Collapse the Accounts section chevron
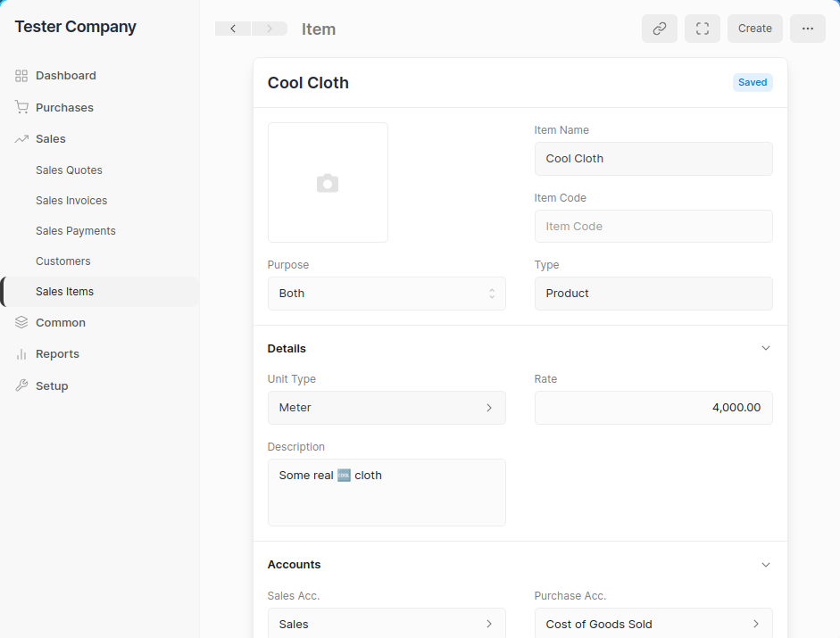The height and width of the screenshot is (638, 840). [x=765, y=564]
